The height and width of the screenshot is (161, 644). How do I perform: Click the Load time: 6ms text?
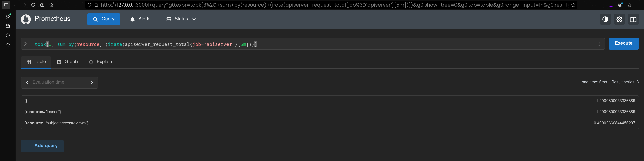pos(593,82)
